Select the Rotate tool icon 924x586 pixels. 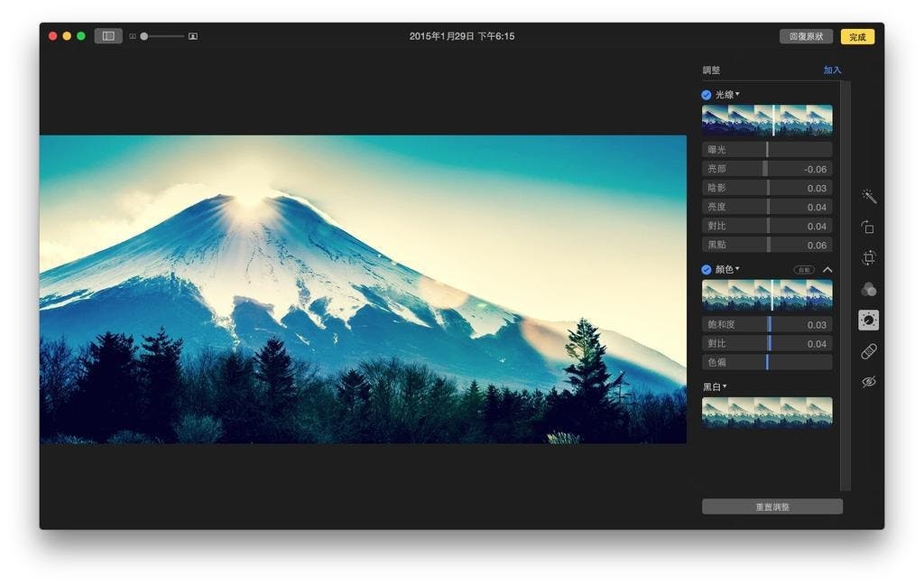868,228
